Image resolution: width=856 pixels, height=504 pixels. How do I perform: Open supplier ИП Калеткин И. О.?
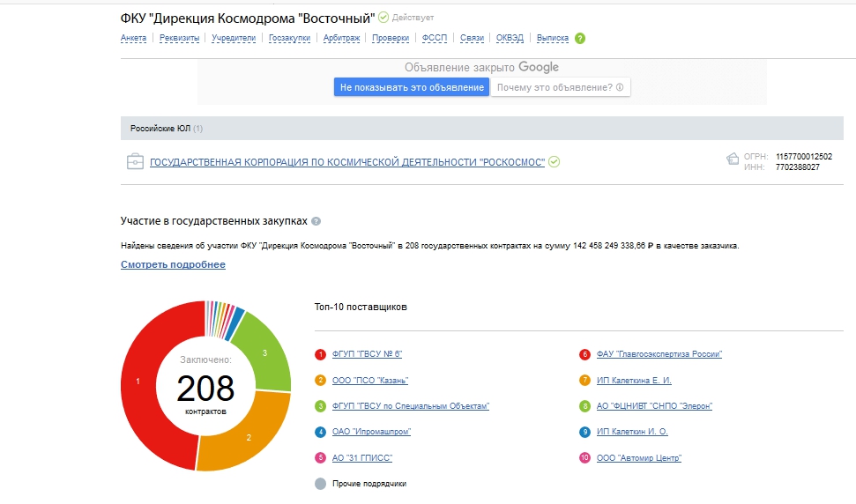point(632,432)
